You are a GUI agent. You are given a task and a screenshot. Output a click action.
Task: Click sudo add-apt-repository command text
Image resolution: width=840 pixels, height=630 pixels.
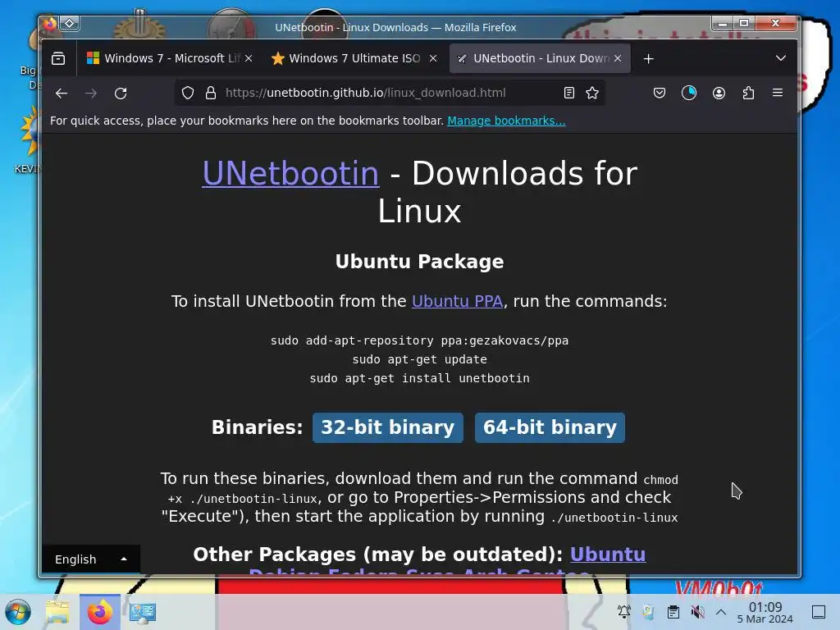[x=419, y=340]
